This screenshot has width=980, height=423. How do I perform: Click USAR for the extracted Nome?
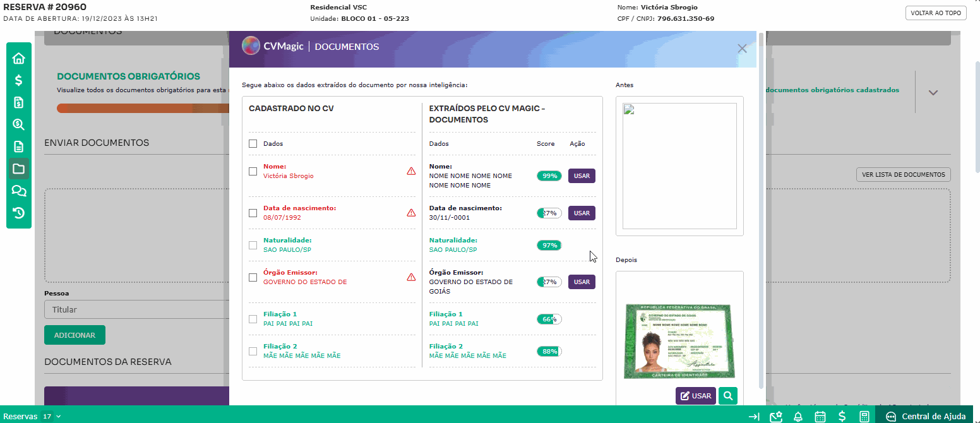tap(582, 176)
